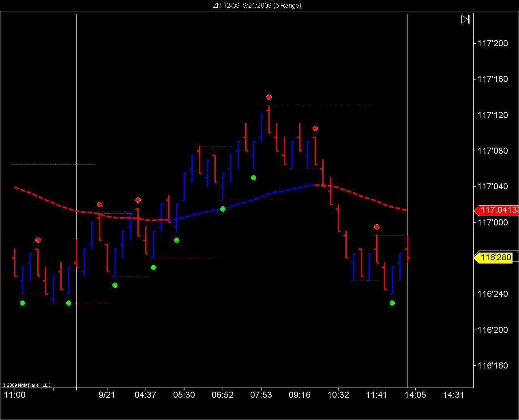This screenshot has height=420, width=519.
Task: Click the 116'200 price axis label
Action: click(493, 330)
